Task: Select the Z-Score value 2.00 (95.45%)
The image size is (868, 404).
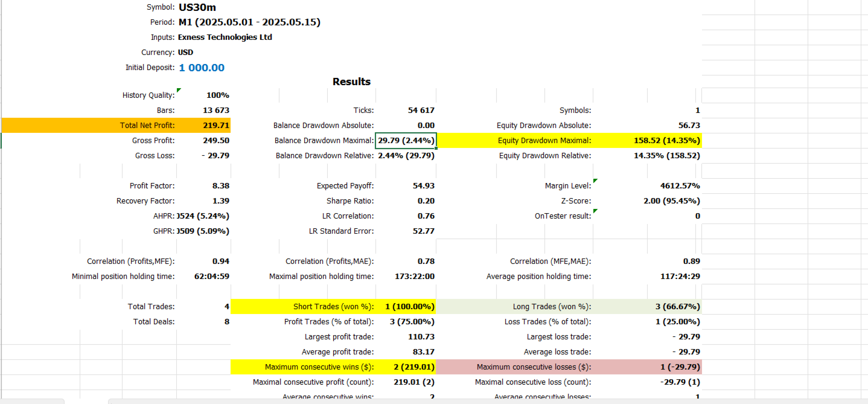Action: tap(672, 201)
